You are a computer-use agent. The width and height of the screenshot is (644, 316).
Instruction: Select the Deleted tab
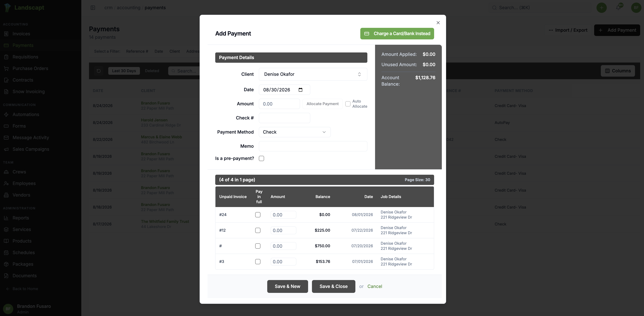pyautogui.click(x=152, y=71)
